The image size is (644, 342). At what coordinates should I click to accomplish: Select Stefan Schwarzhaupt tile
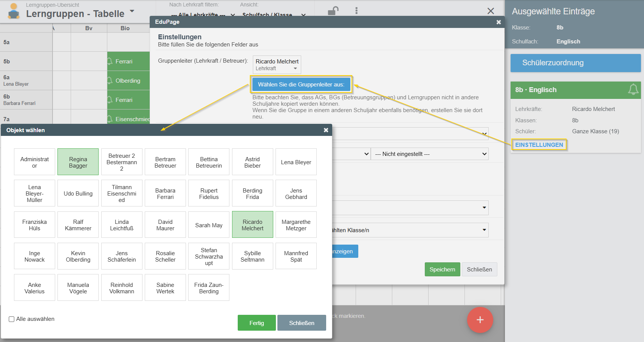[209, 256]
